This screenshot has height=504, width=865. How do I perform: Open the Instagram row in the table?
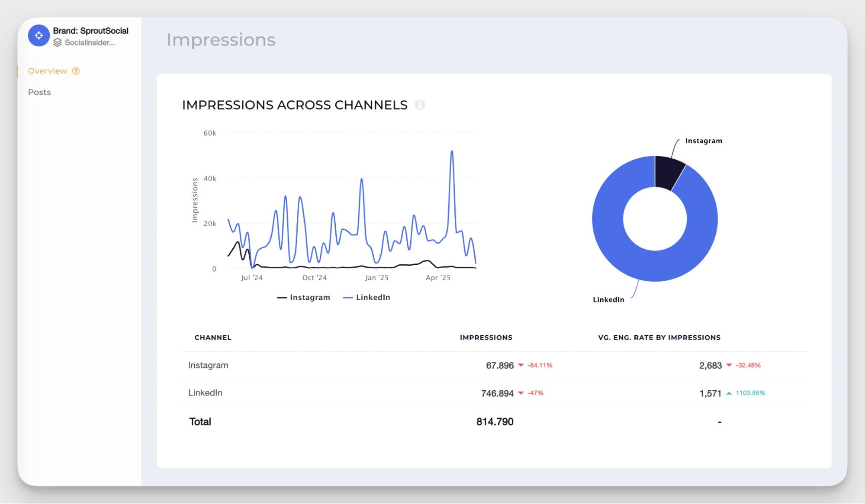[x=208, y=365]
